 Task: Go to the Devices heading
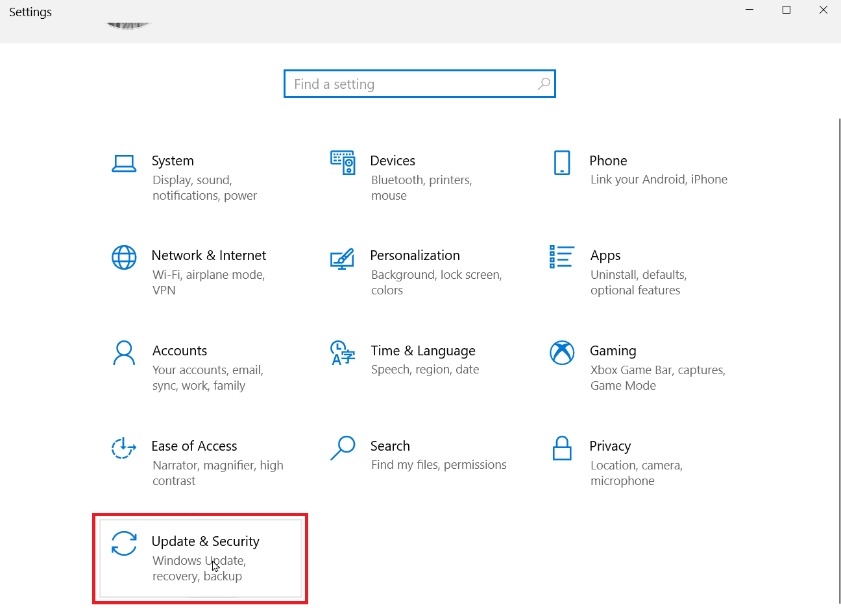393,161
